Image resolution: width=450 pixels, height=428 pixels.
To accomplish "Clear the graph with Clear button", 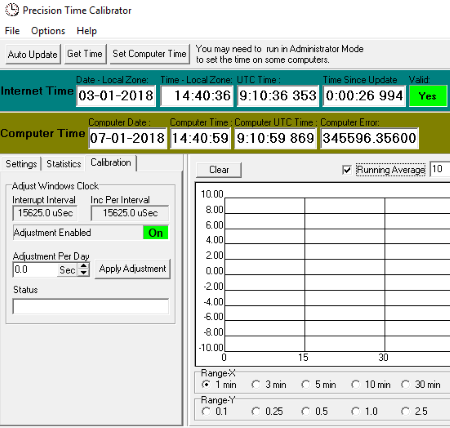I will click(x=219, y=170).
